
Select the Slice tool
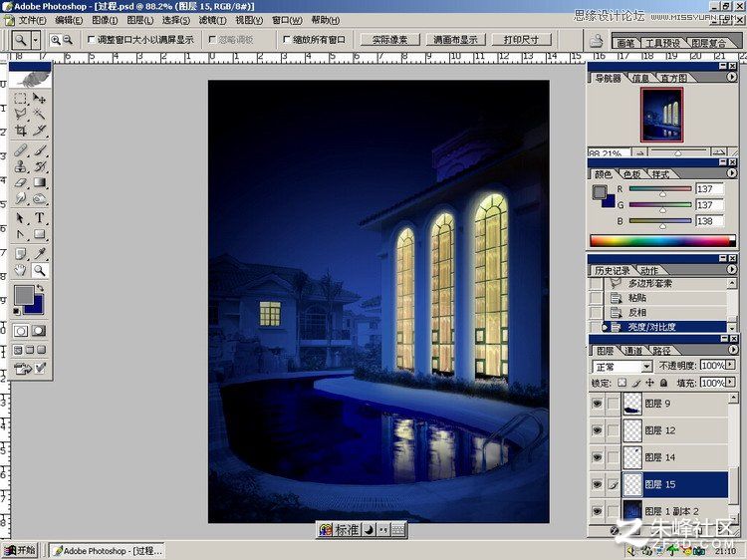(40, 131)
